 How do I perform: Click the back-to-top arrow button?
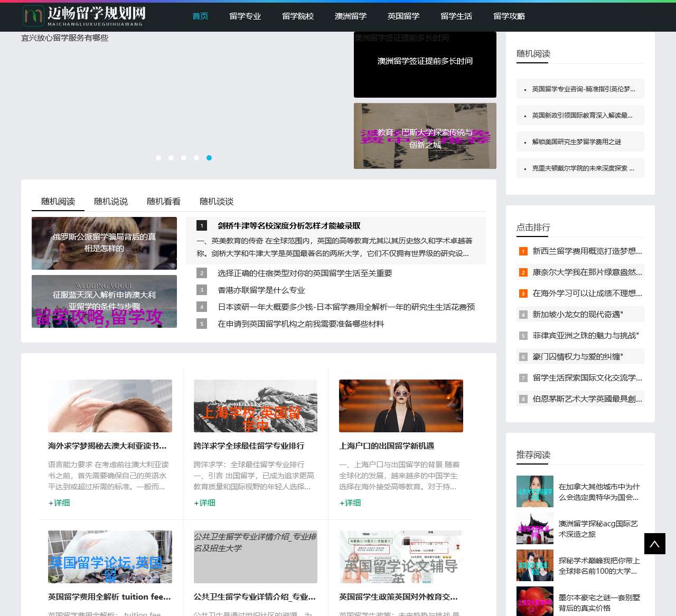[654, 544]
